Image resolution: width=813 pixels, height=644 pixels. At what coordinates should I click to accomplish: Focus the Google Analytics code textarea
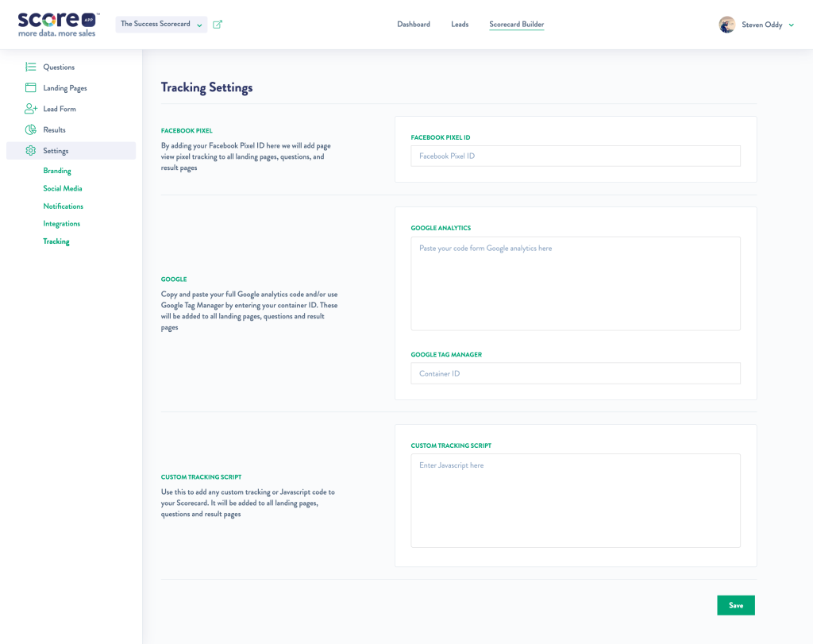click(576, 283)
